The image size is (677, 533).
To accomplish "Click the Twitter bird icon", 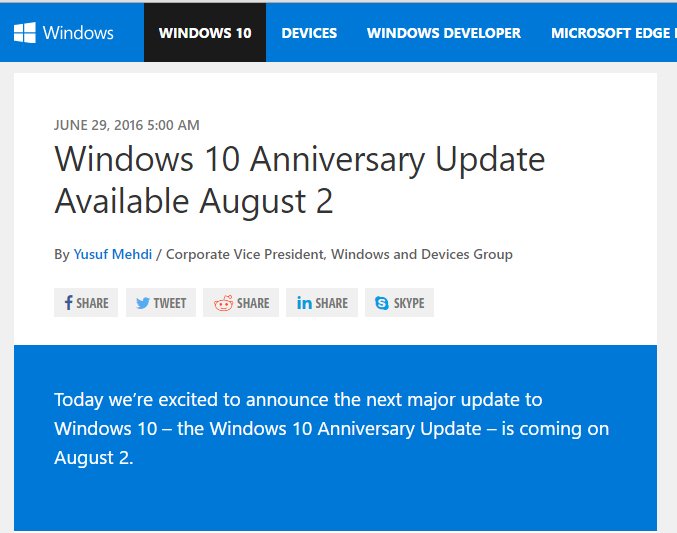I will [142, 303].
